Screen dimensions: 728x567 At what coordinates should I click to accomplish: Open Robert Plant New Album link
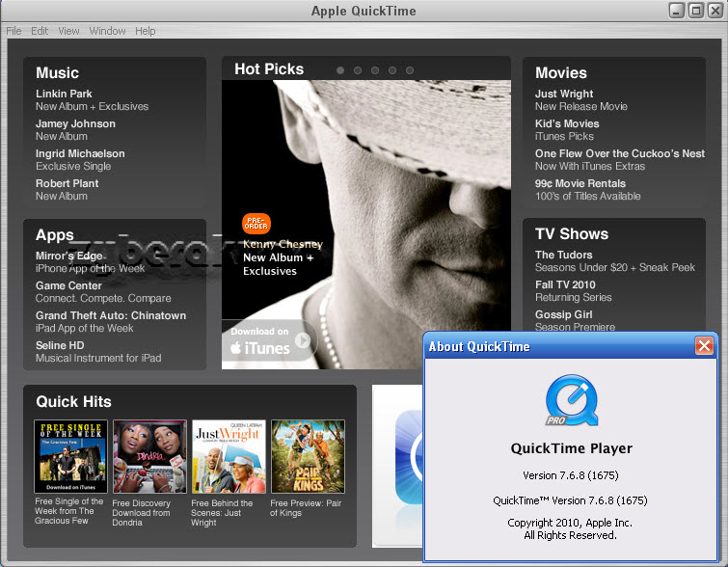pos(67,189)
